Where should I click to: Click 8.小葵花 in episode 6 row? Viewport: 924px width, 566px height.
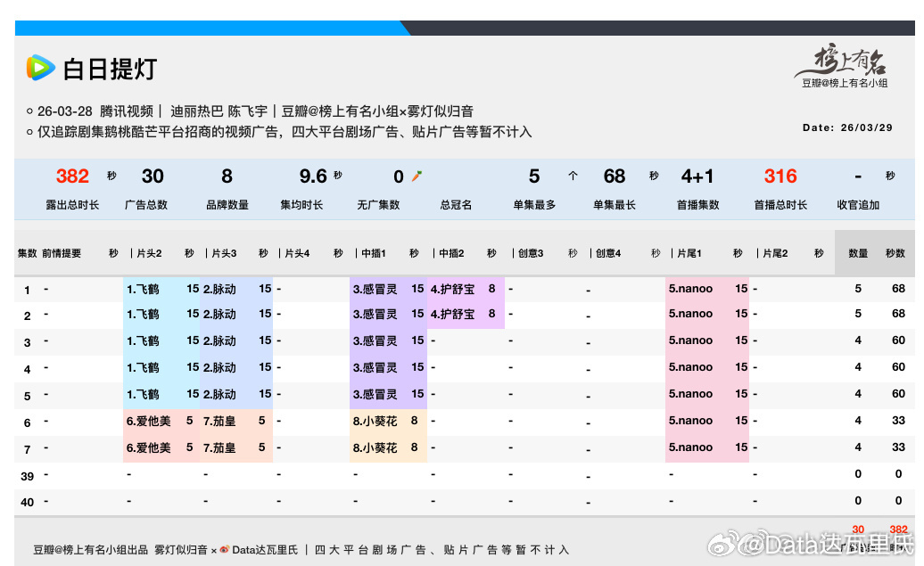375,421
